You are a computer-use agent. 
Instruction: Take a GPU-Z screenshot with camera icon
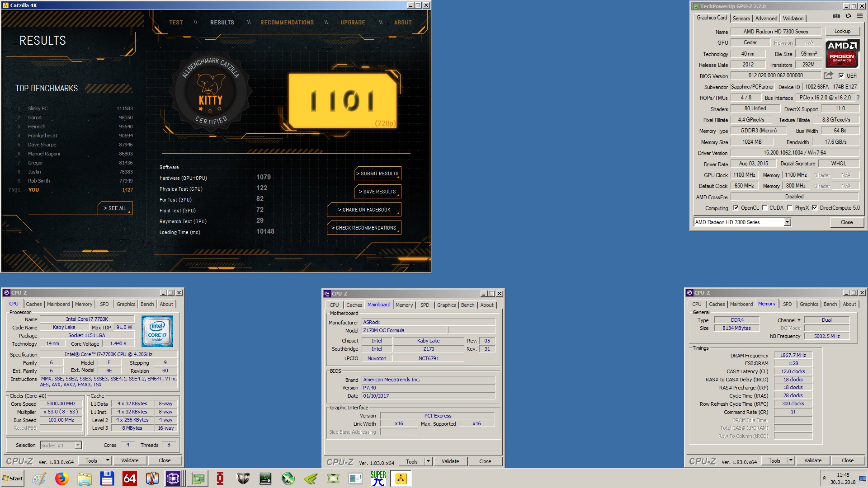(836, 16)
